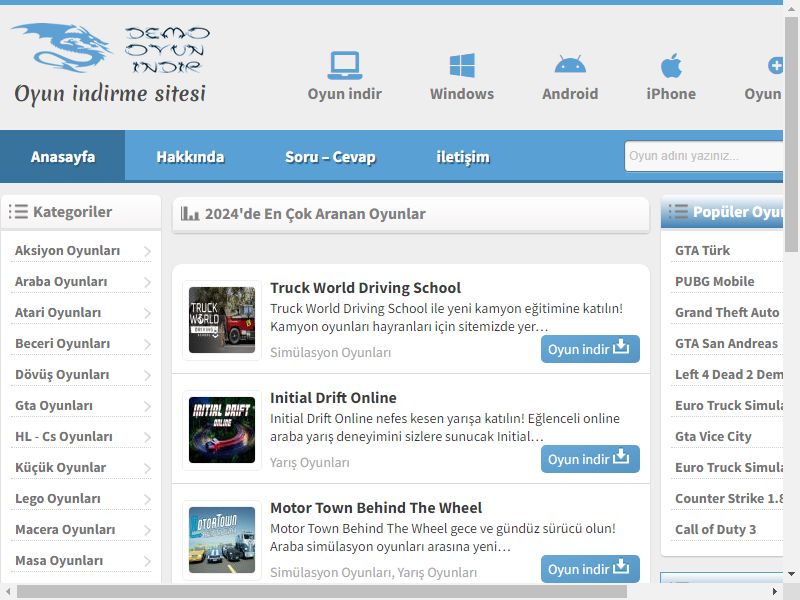Expand Beceri Oyunları category arrow
Viewport: 800px width, 600px height.
coord(147,344)
